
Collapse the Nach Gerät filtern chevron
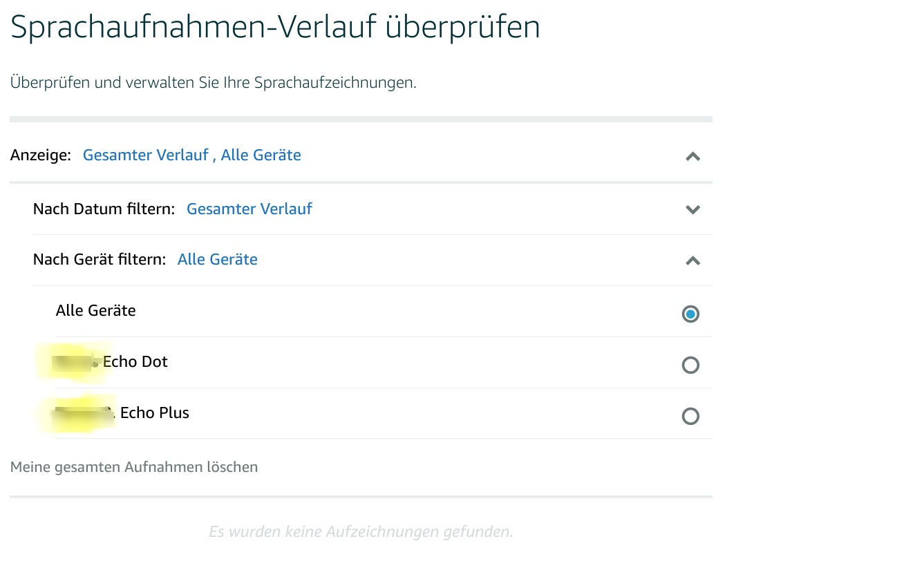(692, 260)
